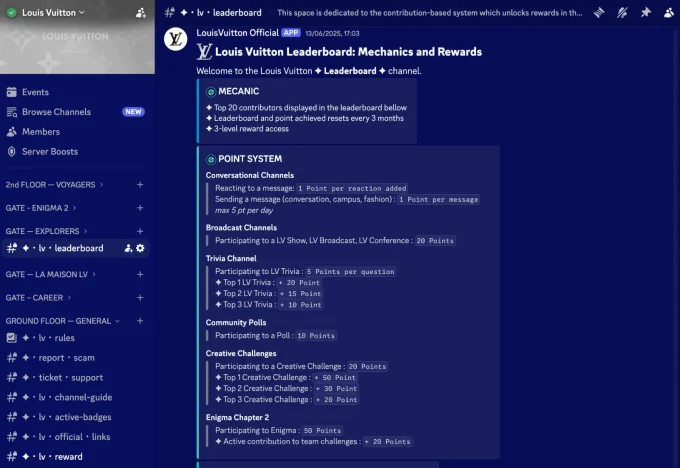Expand GATE - ENIGMA 2 category
The height and width of the screenshot is (468, 680).
pos(41,208)
